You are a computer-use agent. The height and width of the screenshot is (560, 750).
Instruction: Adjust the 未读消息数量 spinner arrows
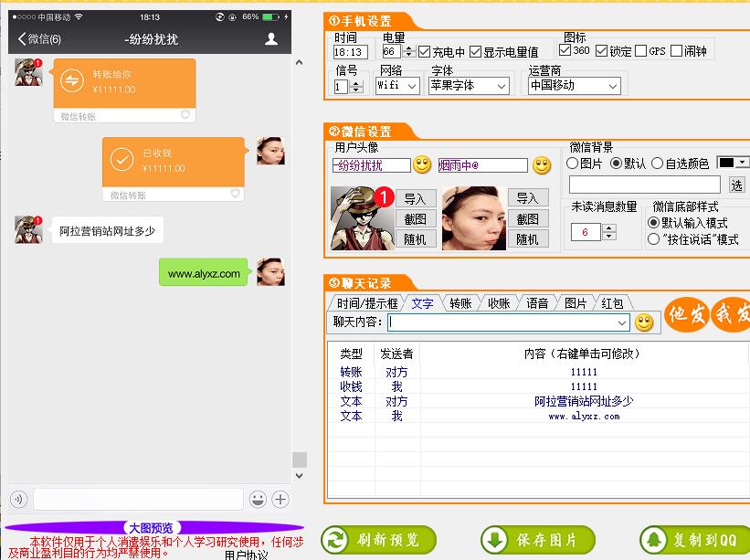609,232
